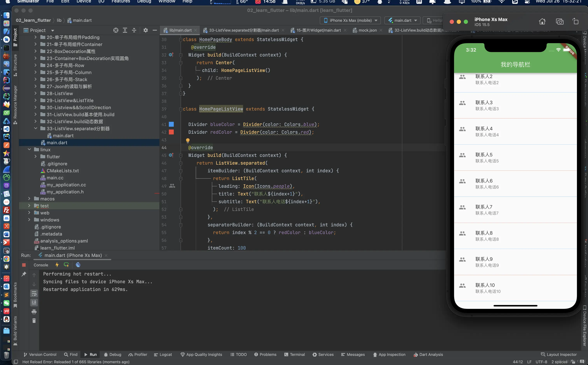Open device selector iPhone Xs Max dropdown
Image resolution: width=588 pixels, height=365 pixels.
(x=350, y=20)
